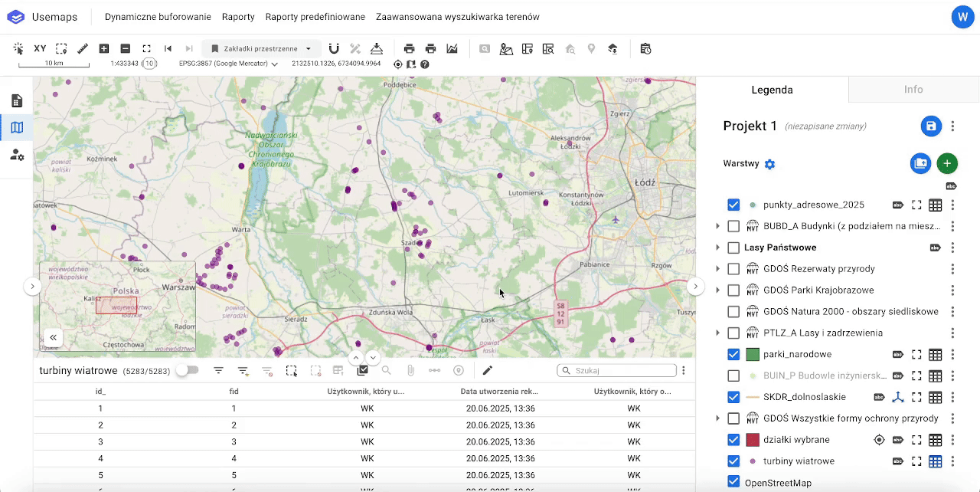Click the pencil edit icon in table toolbar
This screenshot has width=980, height=492.
(x=487, y=370)
